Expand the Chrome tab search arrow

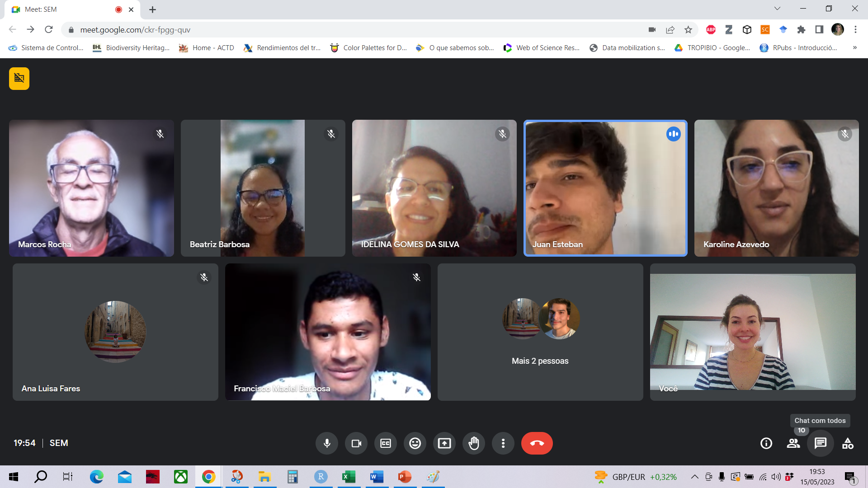777,9
